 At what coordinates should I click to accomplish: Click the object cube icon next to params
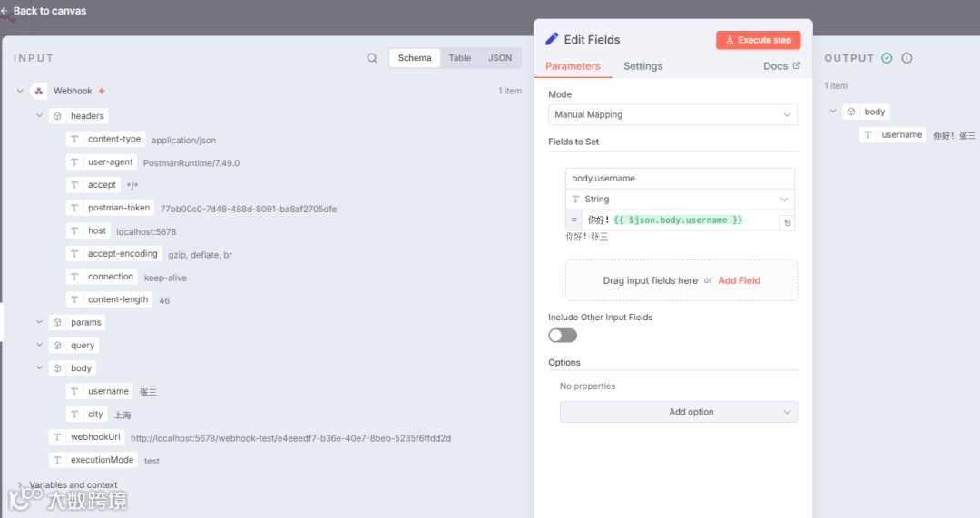(57, 322)
